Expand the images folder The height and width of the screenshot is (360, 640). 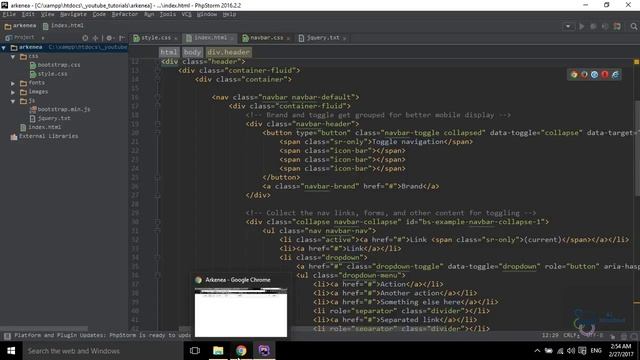pos(13,92)
